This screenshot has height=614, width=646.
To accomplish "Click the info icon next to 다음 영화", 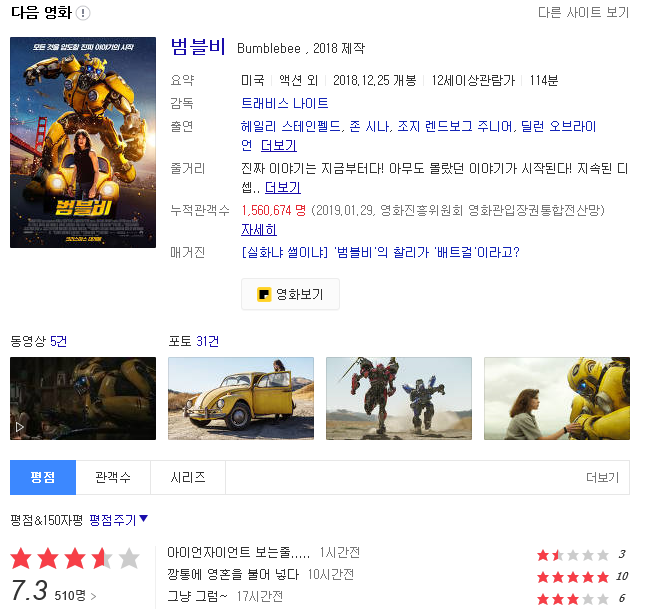I will (x=83, y=13).
